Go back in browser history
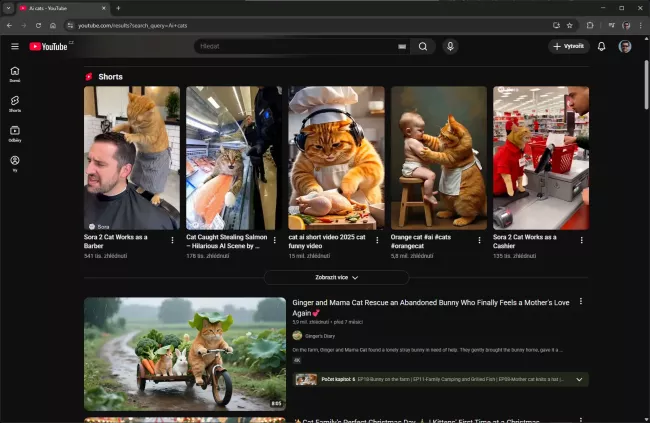Viewport: 650px width, 423px height. (9, 25)
